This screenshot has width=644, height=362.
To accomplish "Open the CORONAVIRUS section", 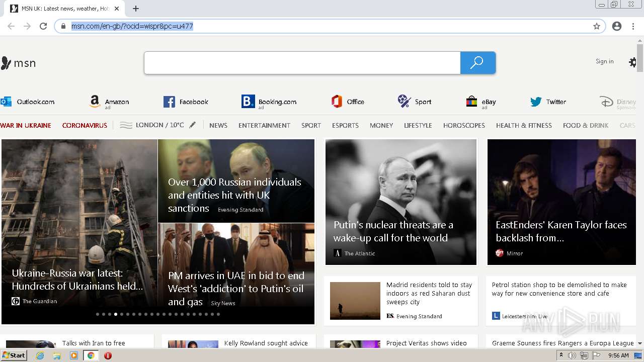I will tap(85, 125).
